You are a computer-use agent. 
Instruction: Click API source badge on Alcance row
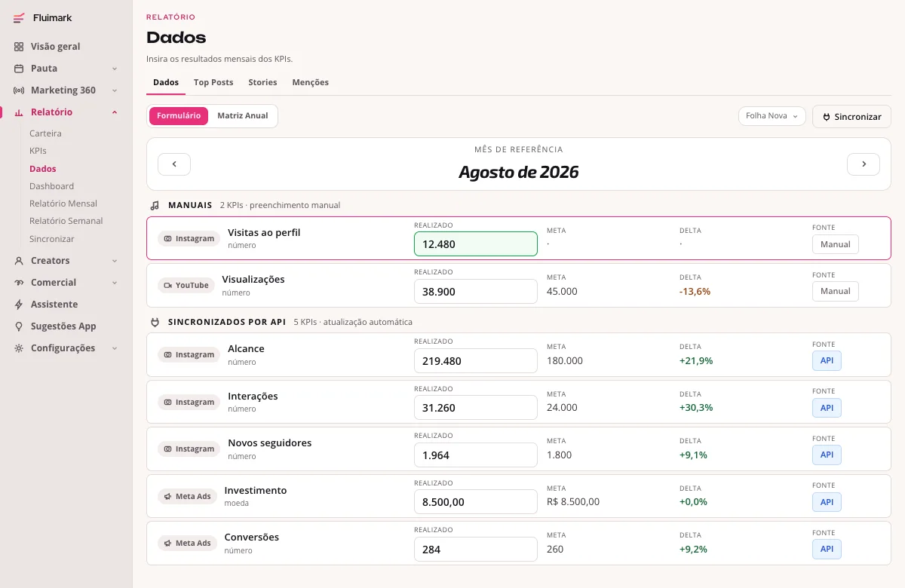827,360
